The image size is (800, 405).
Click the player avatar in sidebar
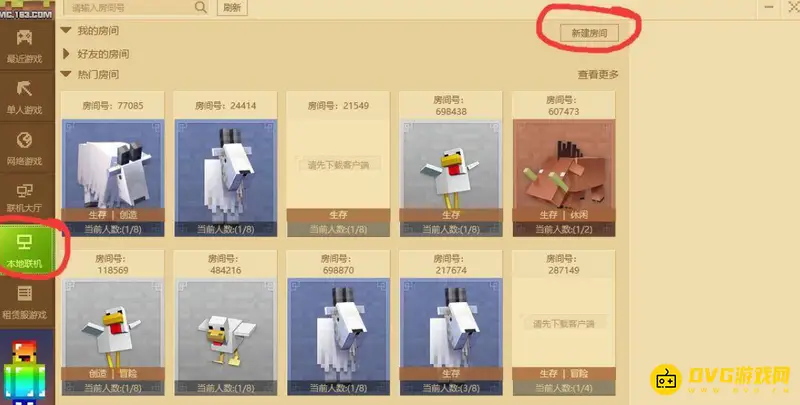[x=26, y=372]
